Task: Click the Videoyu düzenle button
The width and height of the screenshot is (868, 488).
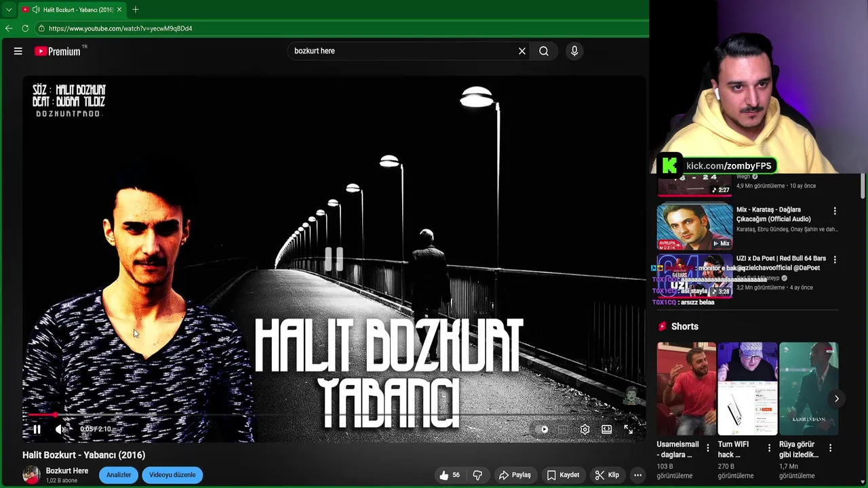Action: [172, 475]
